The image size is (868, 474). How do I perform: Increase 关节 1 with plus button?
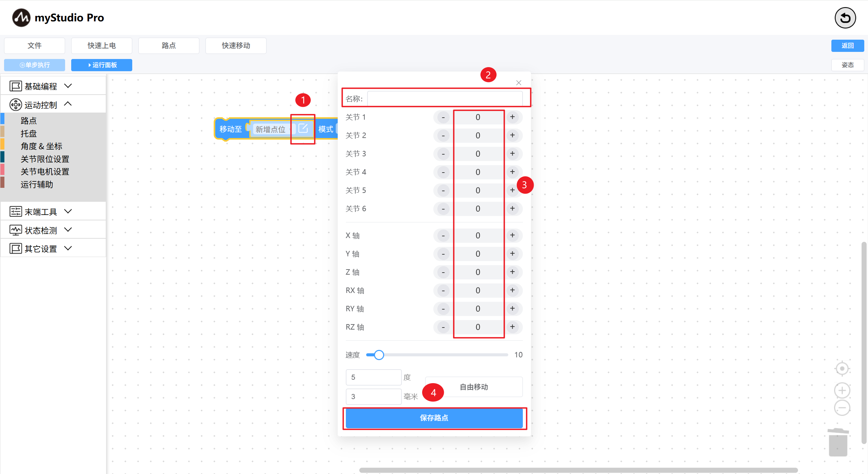512,117
